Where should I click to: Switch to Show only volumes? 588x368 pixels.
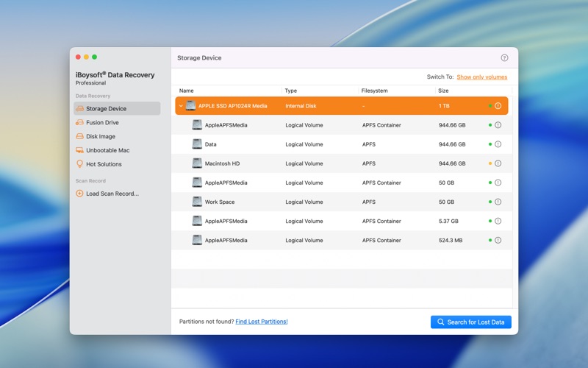click(481, 77)
